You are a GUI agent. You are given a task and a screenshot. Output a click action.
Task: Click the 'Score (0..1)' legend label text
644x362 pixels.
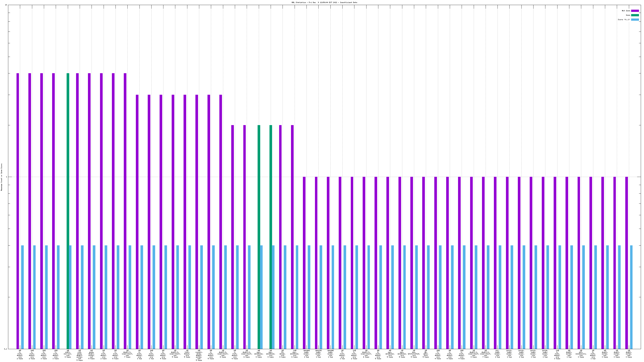624,20
